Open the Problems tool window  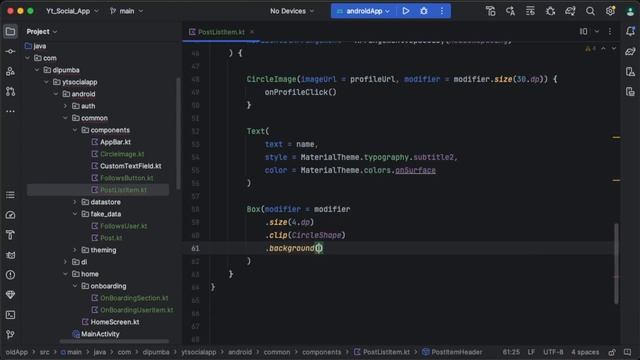(10, 275)
